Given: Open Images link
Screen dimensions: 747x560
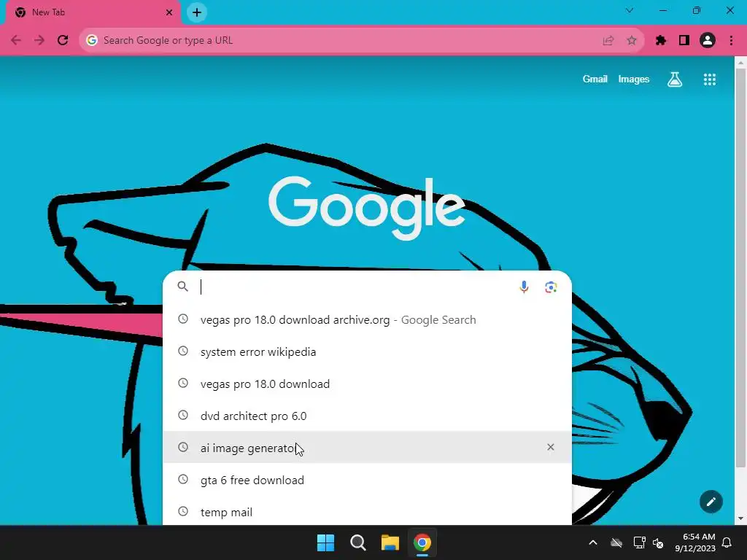Looking at the screenshot, I should [634, 79].
